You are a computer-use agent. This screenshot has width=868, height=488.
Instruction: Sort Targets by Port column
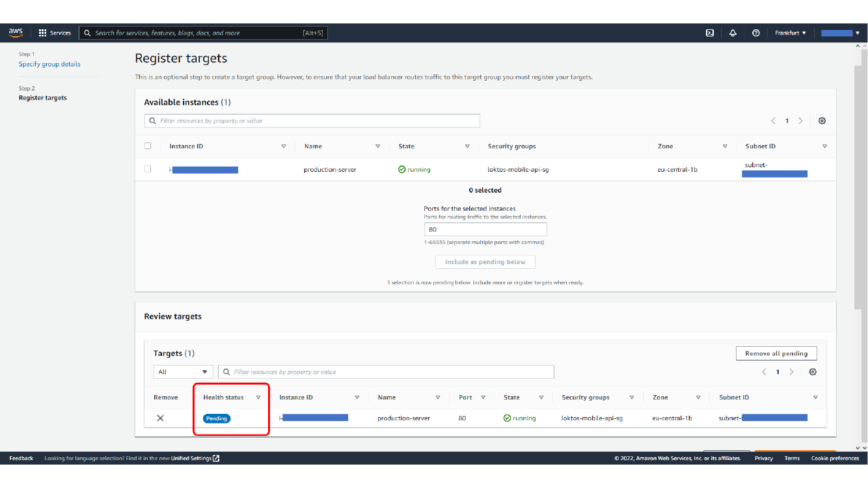tap(483, 398)
